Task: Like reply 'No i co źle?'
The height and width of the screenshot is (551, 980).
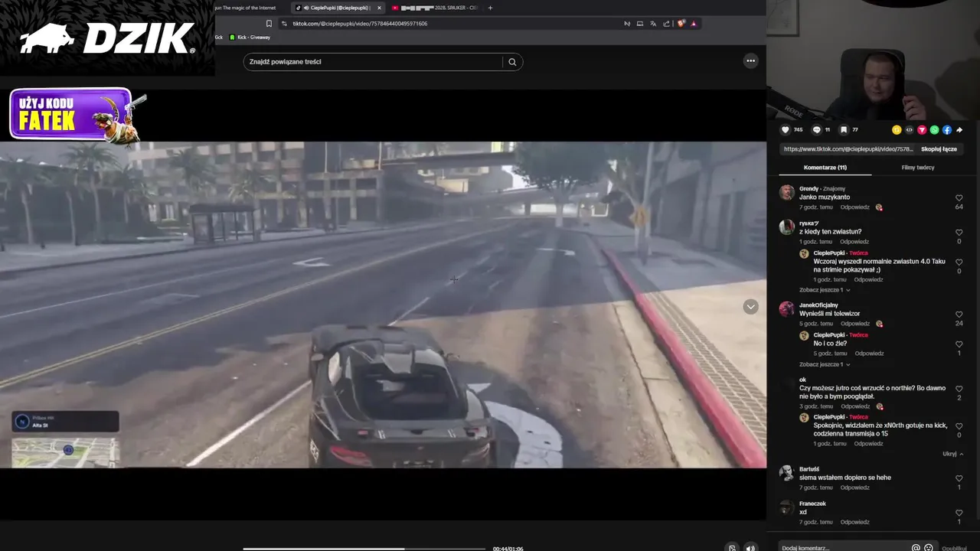Action: [959, 344]
